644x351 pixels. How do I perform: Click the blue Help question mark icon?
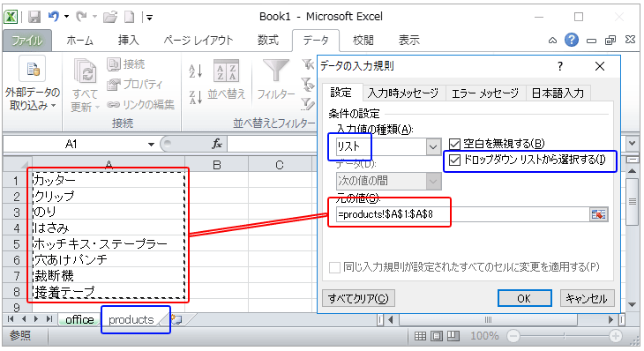point(572,40)
